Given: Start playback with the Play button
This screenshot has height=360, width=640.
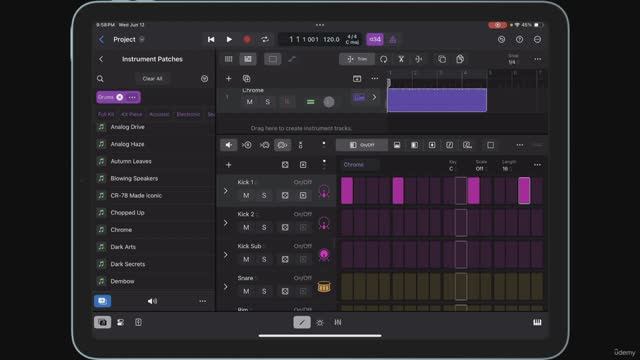Looking at the screenshot, I should pyautogui.click(x=229, y=40).
